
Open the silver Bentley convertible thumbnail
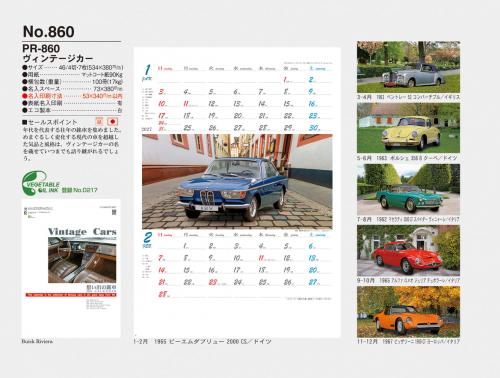408,67
